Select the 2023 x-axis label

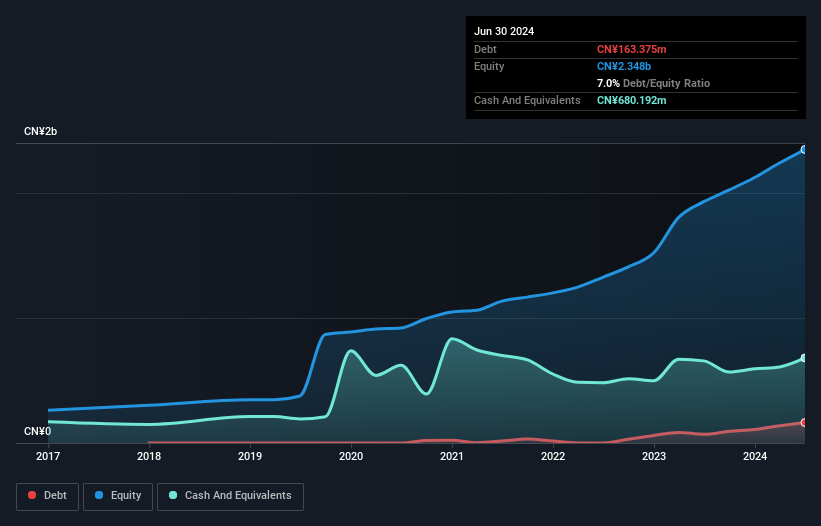click(x=654, y=456)
